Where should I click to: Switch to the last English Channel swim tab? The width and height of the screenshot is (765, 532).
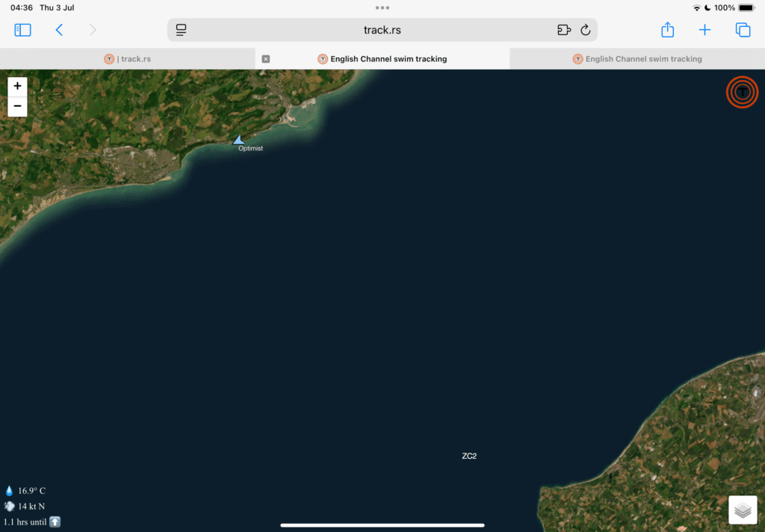pos(637,59)
